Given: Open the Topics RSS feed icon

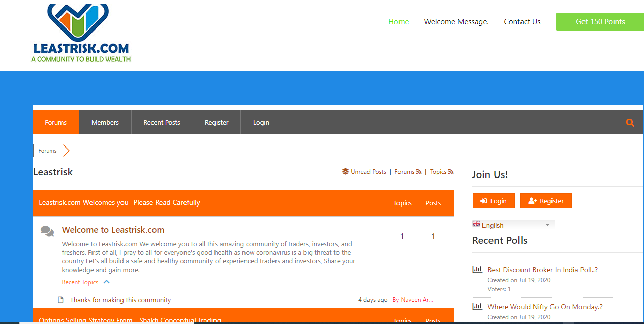Looking at the screenshot, I should click(451, 172).
